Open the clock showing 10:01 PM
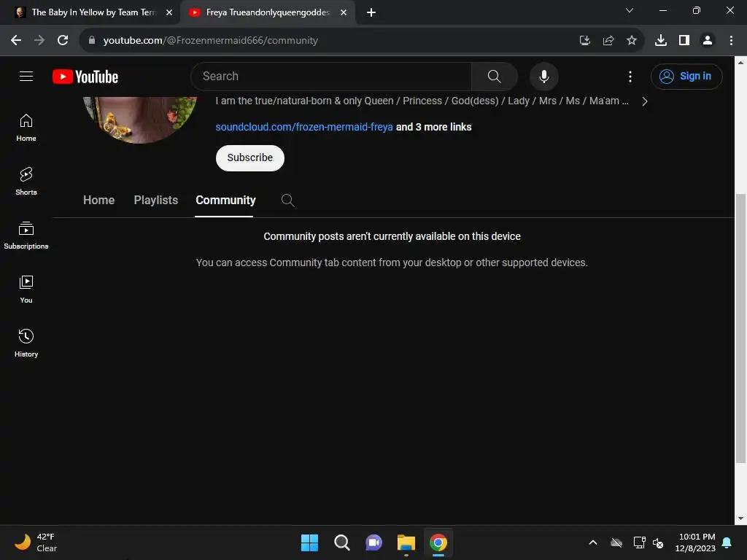 pos(695,542)
